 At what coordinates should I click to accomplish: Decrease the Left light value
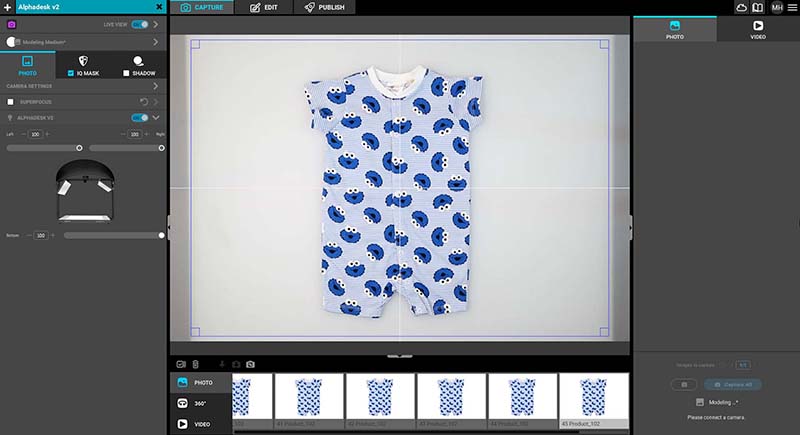pos(23,134)
